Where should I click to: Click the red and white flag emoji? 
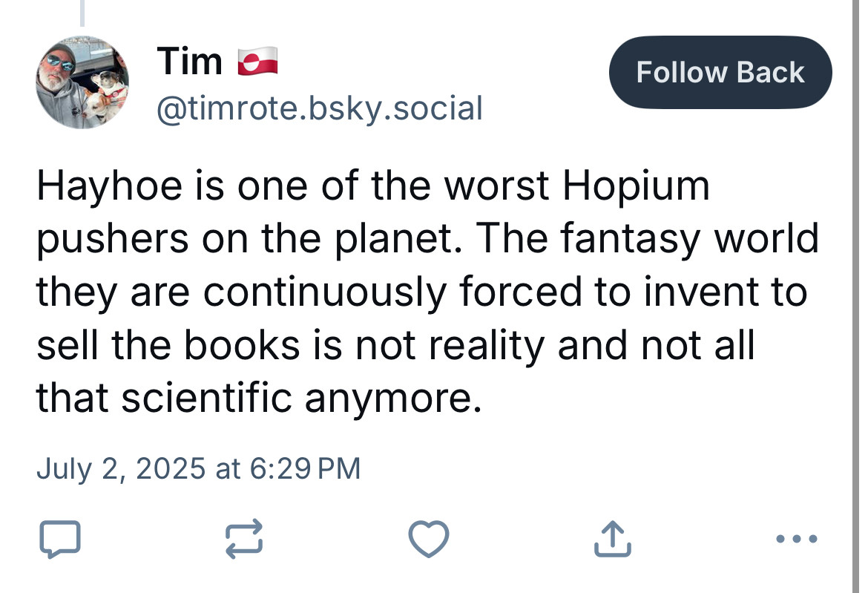tap(257, 61)
